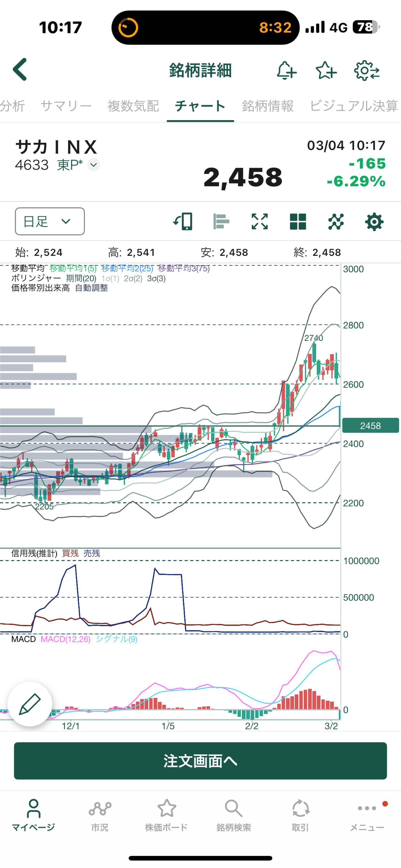This screenshot has width=401, height=868.
Task: Add stock to favorites with star icon
Action: point(326,70)
